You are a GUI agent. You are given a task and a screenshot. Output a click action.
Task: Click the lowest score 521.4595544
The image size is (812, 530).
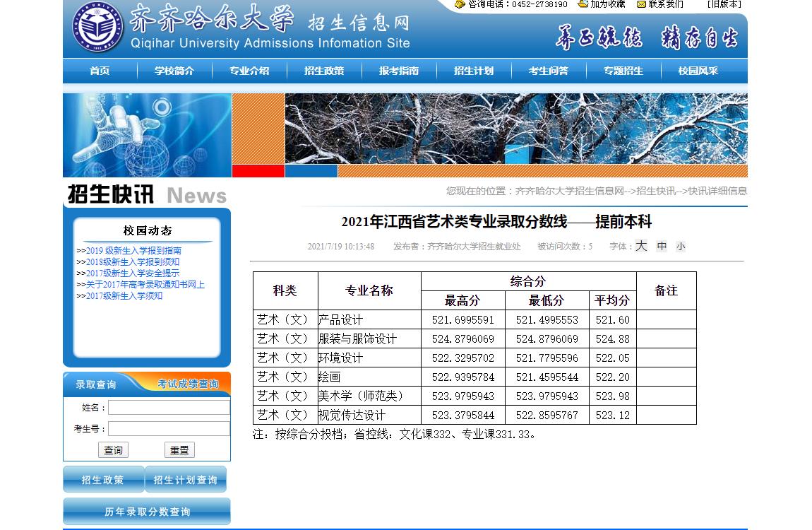547,377
